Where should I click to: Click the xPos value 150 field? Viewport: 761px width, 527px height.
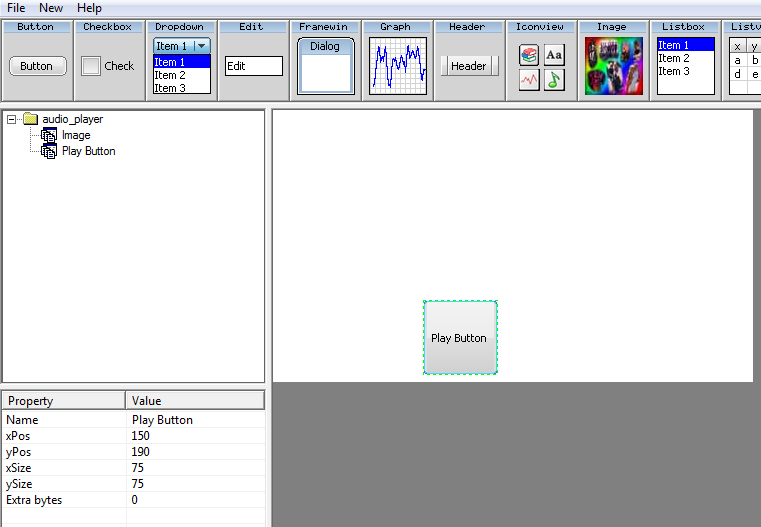coord(195,436)
